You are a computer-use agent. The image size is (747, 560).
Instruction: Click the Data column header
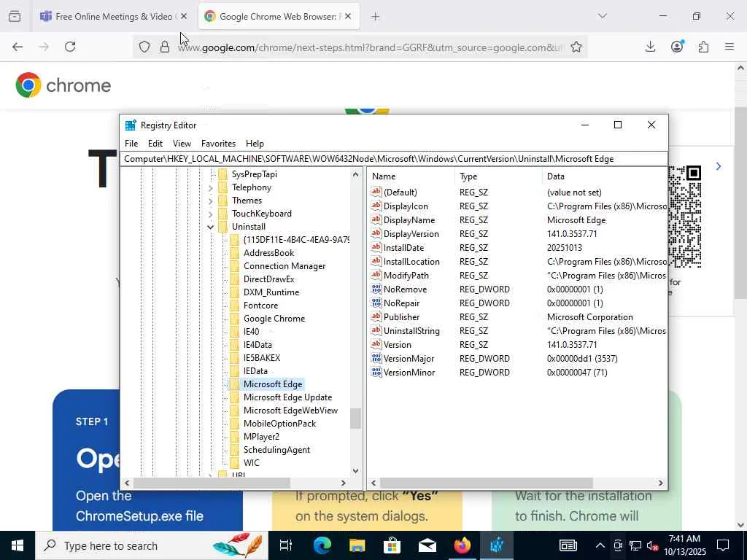point(555,176)
